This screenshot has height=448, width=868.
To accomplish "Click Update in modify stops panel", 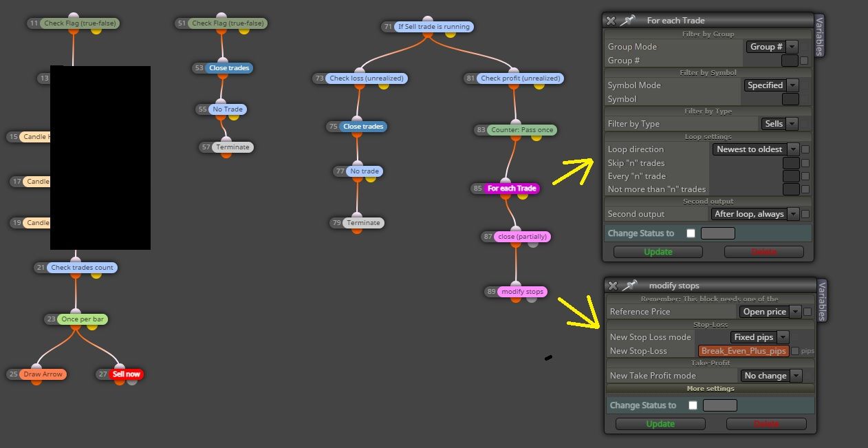I will tap(660, 424).
